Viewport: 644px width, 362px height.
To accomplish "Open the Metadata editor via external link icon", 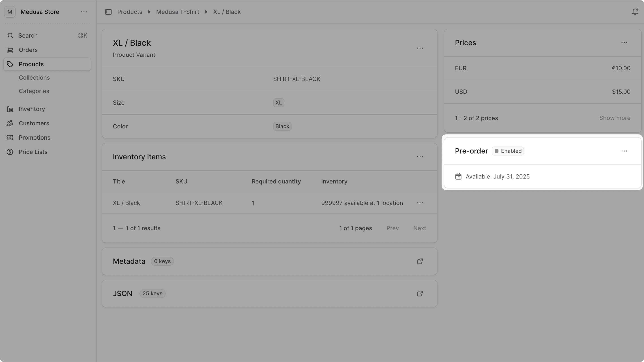I will tap(420, 261).
